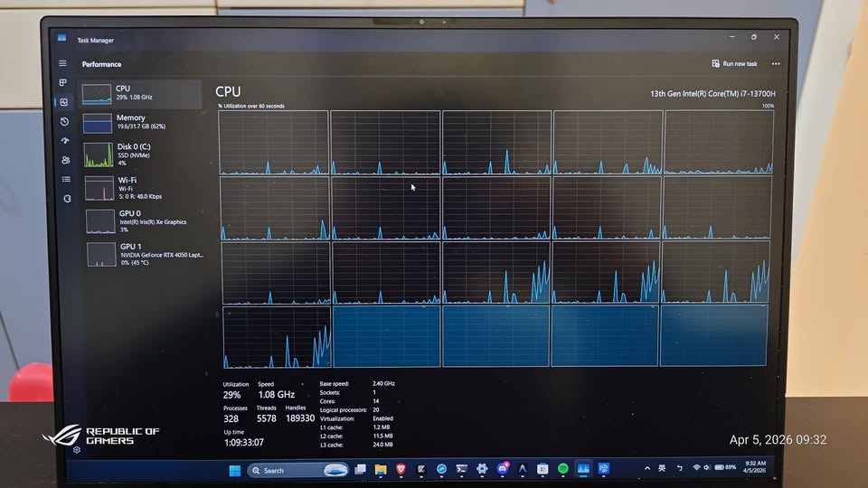Go to the Processes page icon
Viewport: 868px width, 488px height.
[63, 82]
